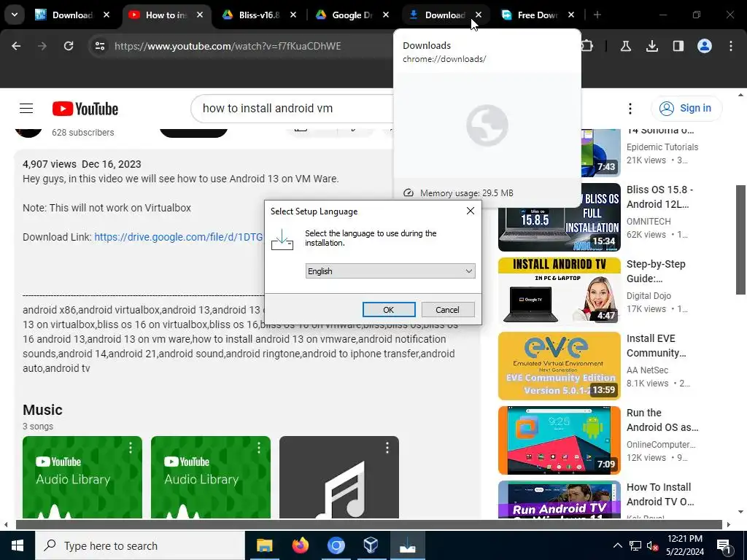Open options on first Audio Library song
The height and width of the screenshot is (560, 747).
pos(130,448)
